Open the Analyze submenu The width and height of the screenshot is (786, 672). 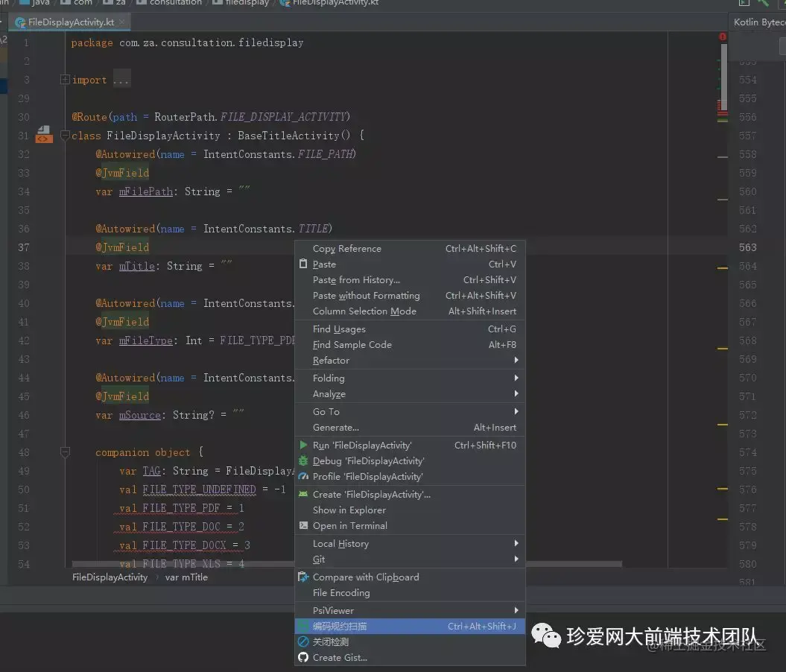410,394
